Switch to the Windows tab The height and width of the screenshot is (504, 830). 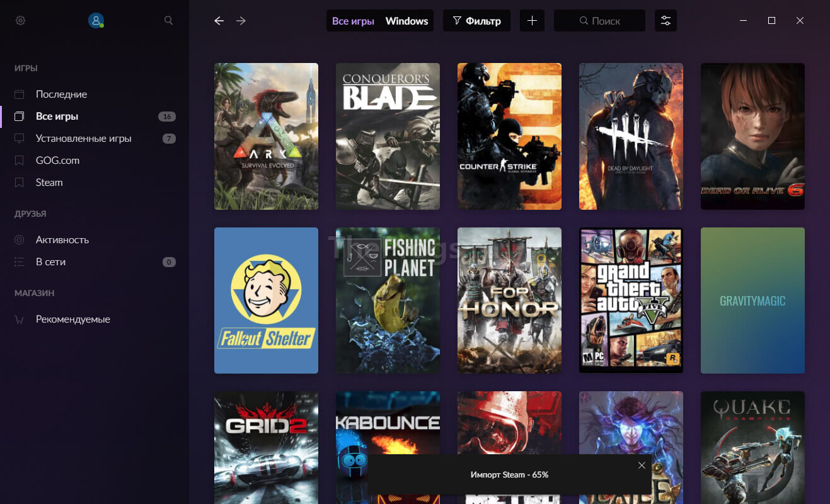pyautogui.click(x=406, y=21)
